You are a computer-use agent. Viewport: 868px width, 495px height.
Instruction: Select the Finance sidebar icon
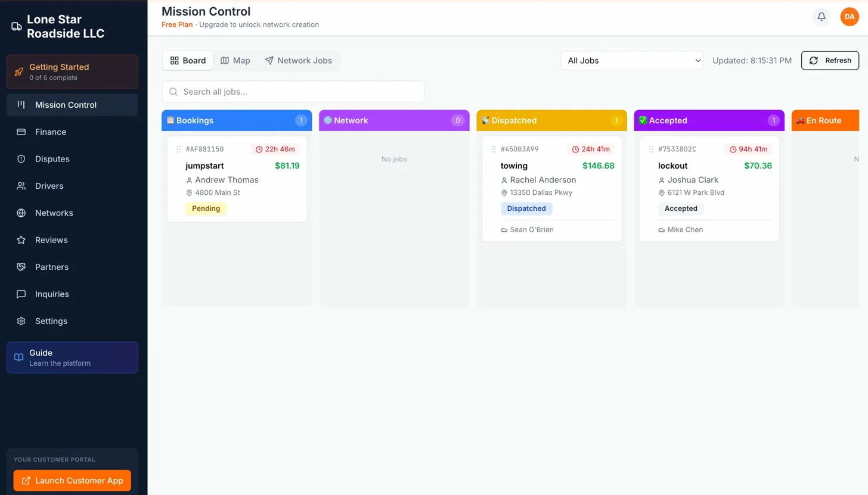pos(21,132)
